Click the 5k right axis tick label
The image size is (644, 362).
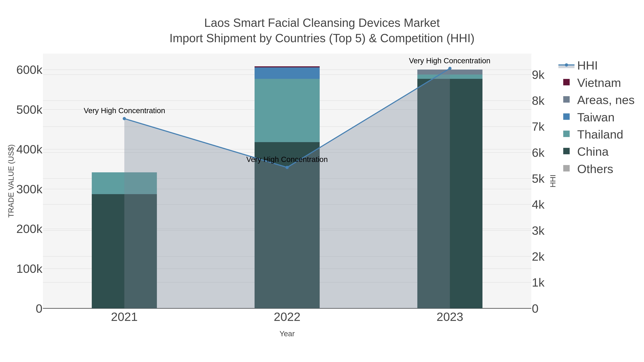pyautogui.click(x=538, y=179)
